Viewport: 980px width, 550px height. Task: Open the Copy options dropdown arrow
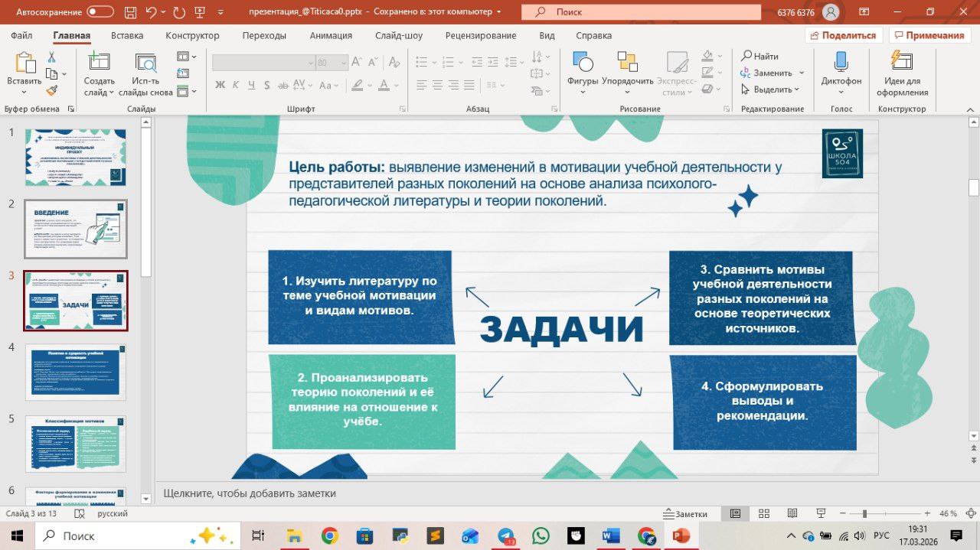64,74
